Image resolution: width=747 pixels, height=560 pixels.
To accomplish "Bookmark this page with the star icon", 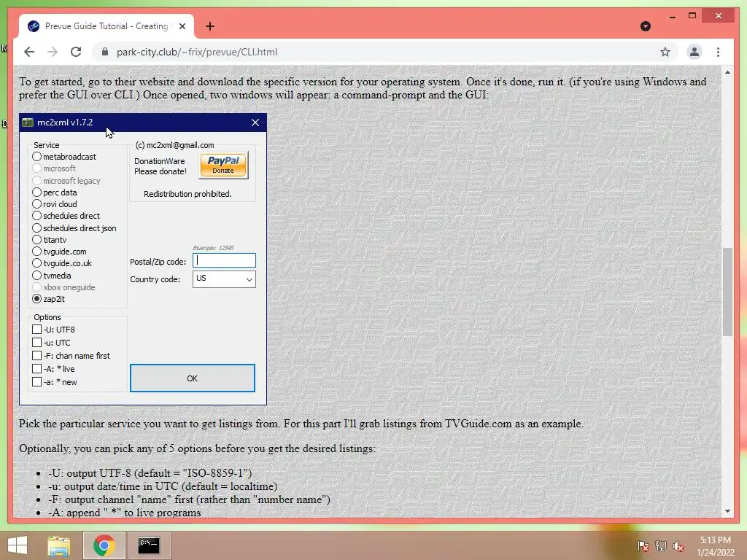I will [x=665, y=52].
